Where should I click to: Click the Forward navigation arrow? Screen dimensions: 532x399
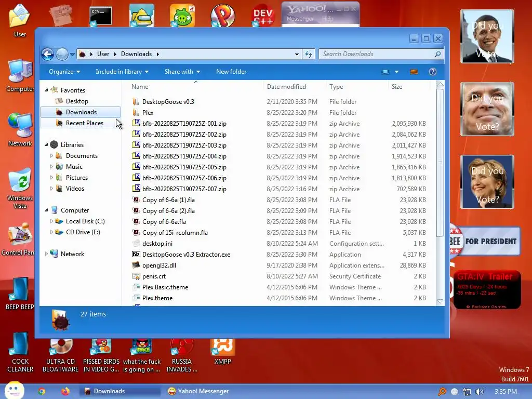(62, 54)
